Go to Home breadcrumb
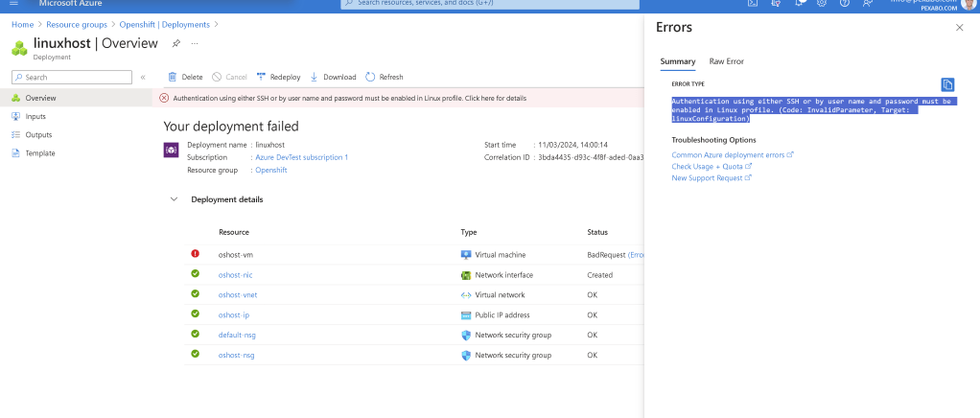 pos(22,24)
